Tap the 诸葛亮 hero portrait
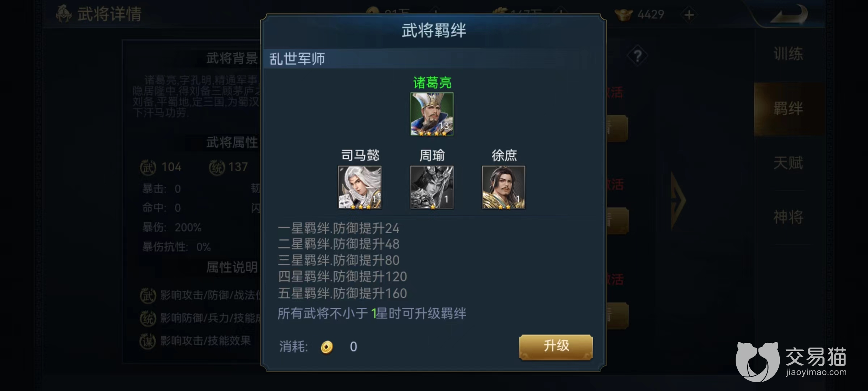Viewport: 868px width, 391px height. click(x=432, y=114)
